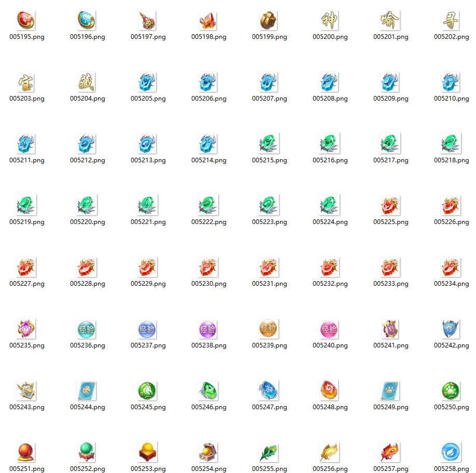Open the blue card icon 005244.png
The image size is (476, 473).
pos(87,390)
